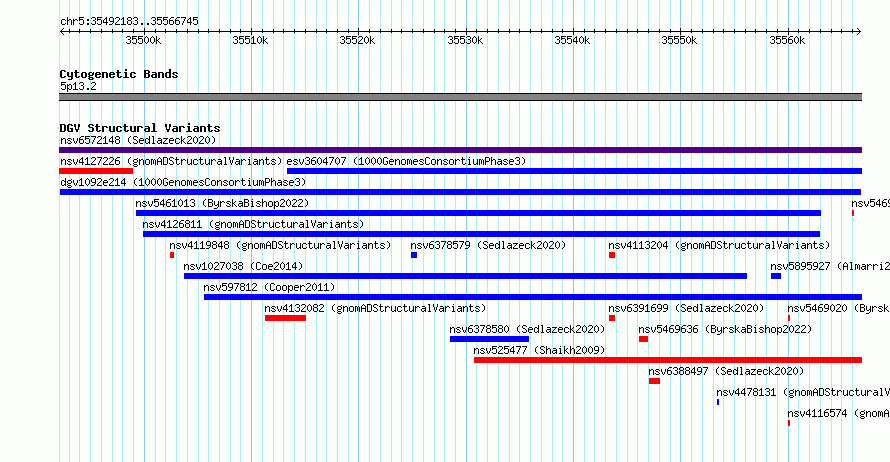Click the blue dgv1092e214 variant bar
The width and height of the screenshot is (890, 462).
tap(460, 192)
